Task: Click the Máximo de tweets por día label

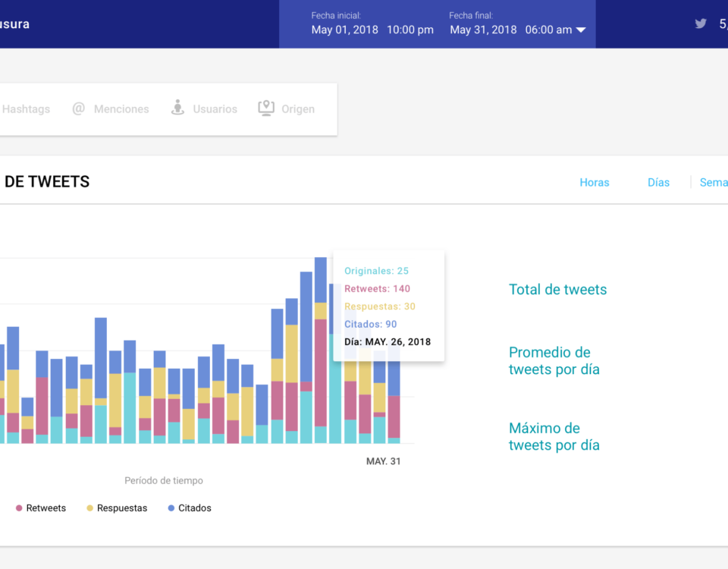Action: pos(554,437)
